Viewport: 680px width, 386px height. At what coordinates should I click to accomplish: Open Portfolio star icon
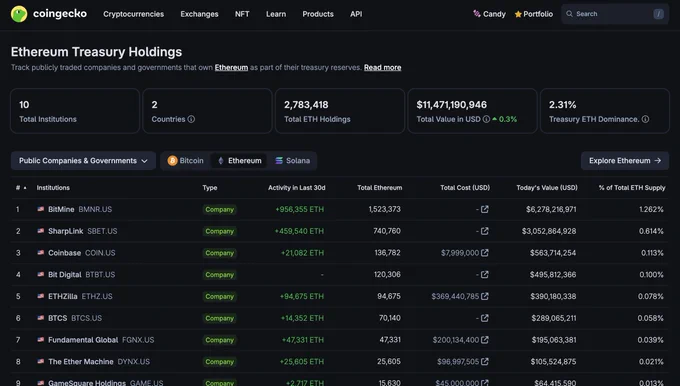coord(518,14)
